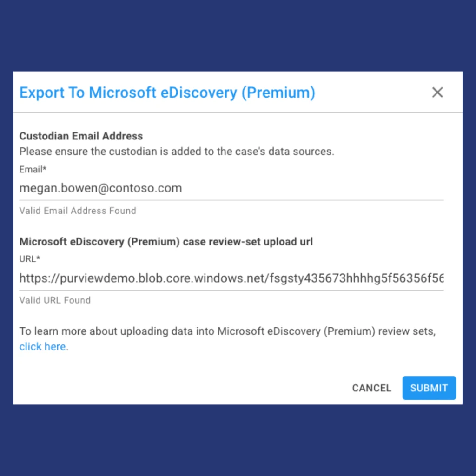Click the word 'Premium' in the dialog title

click(278, 93)
